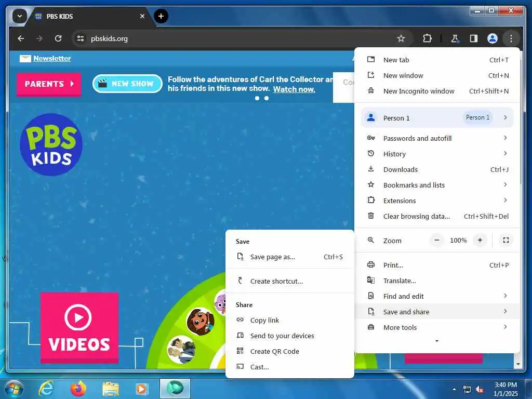532x399 pixels.
Task: Click the menu's bottom scroll-down arrow
Action: (436, 341)
